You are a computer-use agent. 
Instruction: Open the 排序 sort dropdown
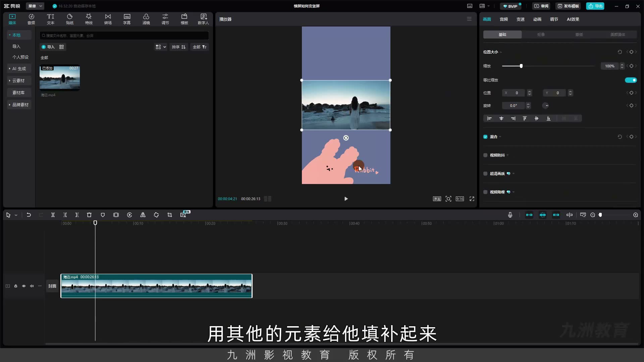click(179, 47)
